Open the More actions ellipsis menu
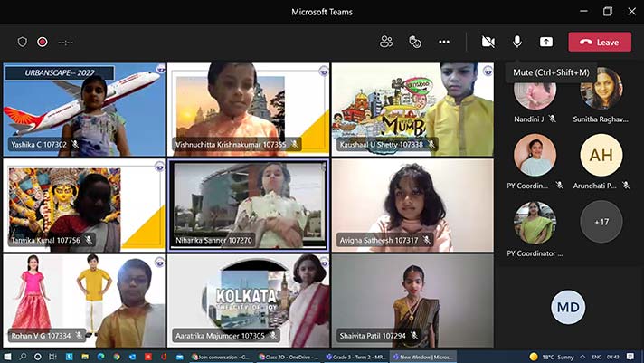Screen dimensions: 644x363 click(444, 42)
